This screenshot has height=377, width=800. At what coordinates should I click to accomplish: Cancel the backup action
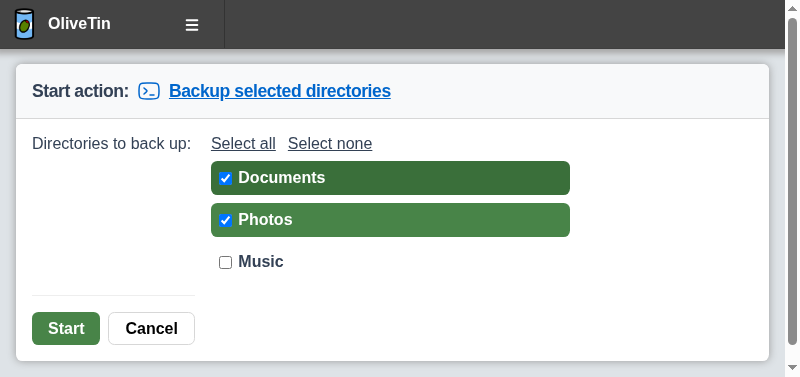pyautogui.click(x=152, y=328)
